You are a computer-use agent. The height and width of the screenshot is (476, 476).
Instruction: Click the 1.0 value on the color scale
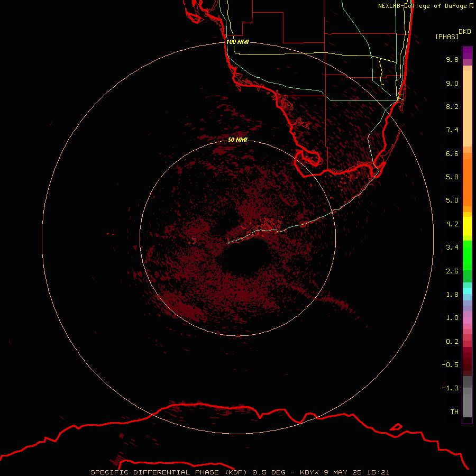452,318
